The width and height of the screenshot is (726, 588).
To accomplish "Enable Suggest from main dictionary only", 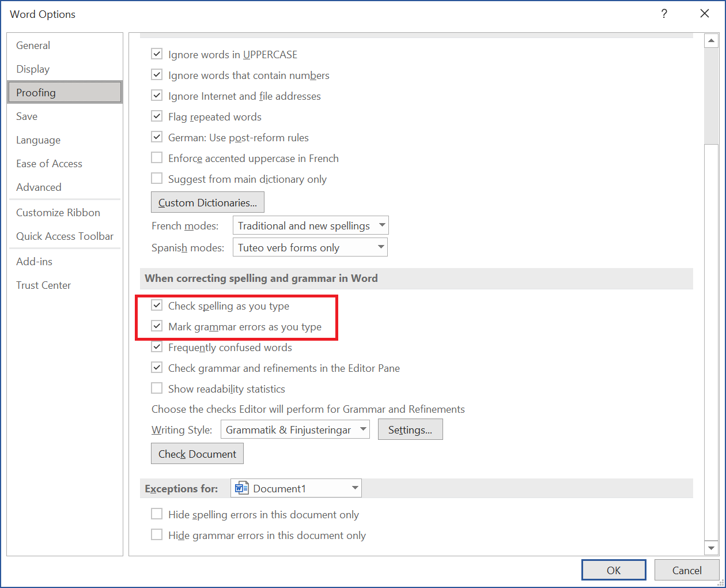I will click(x=156, y=178).
